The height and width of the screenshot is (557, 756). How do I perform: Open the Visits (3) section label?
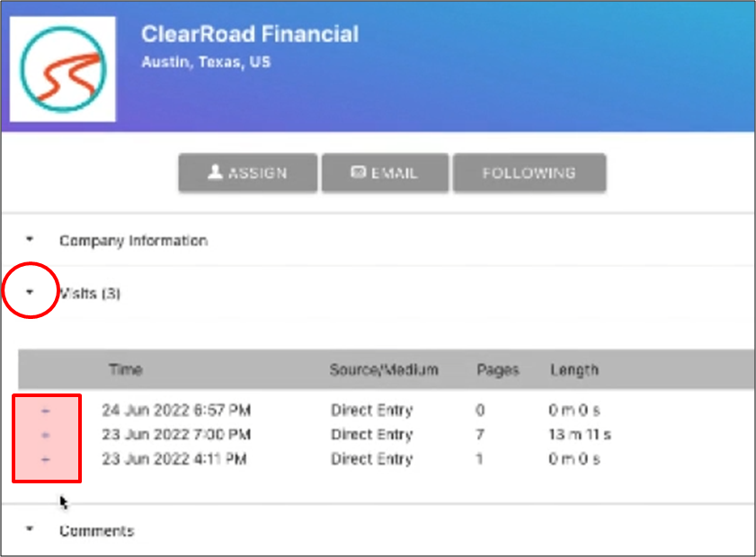tap(90, 293)
